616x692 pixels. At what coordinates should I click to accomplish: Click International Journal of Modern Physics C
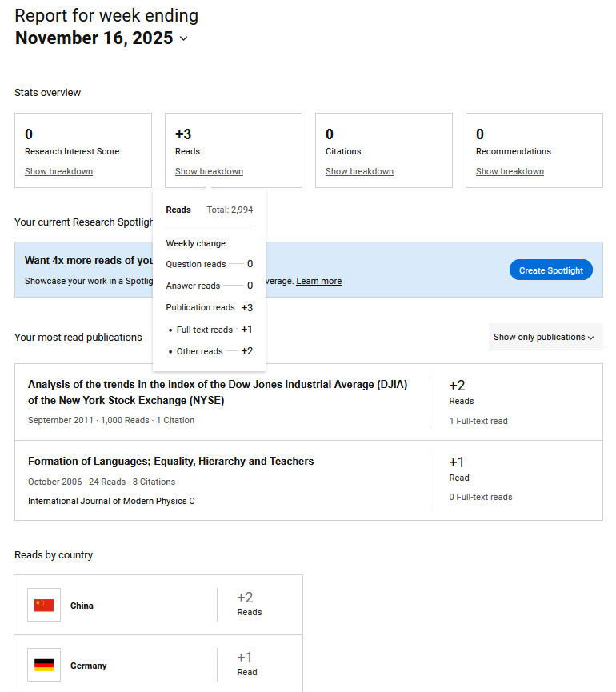click(x=111, y=501)
